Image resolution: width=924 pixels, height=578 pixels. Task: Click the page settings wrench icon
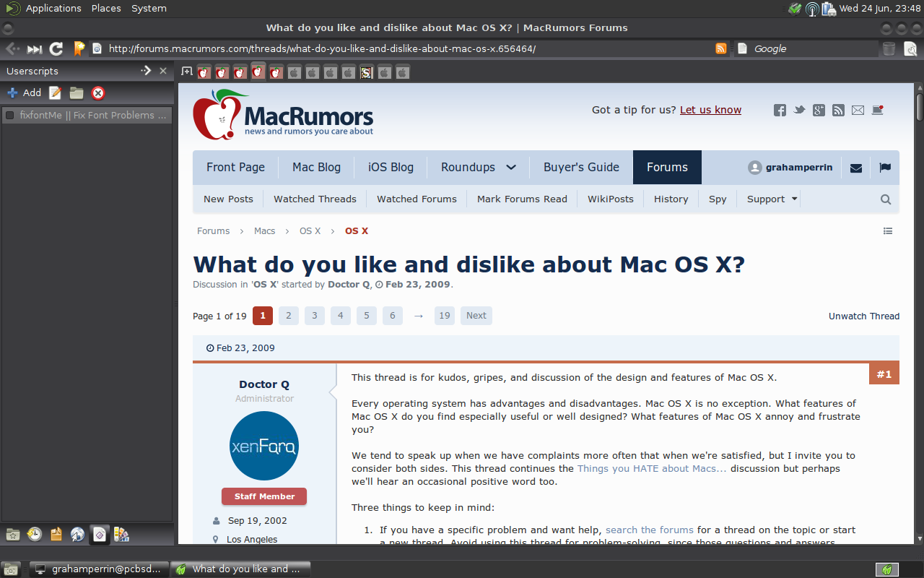[910, 49]
